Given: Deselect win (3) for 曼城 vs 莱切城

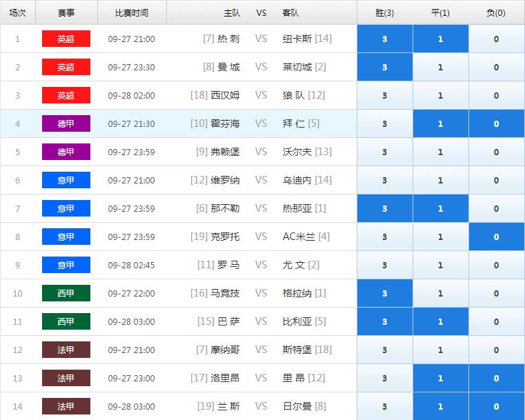Looking at the screenshot, I should (x=385, y=68).
